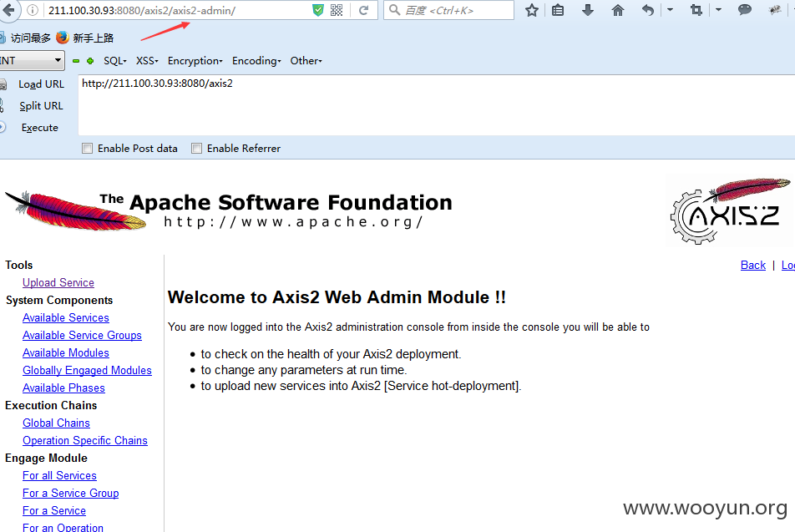The height and width of the screenshot is (532, 795).
Task: Click the Axis2 gear logo
Action: pyautogui.click(x=730, y=211)
